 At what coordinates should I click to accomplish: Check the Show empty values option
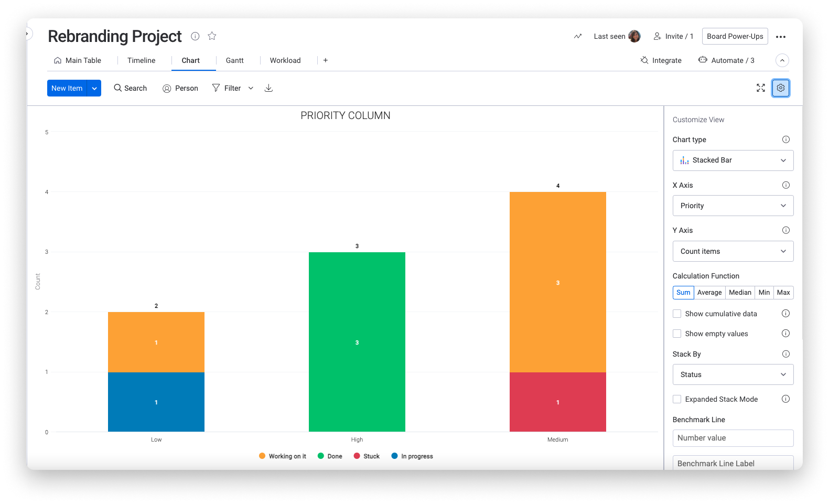[677, 334]
